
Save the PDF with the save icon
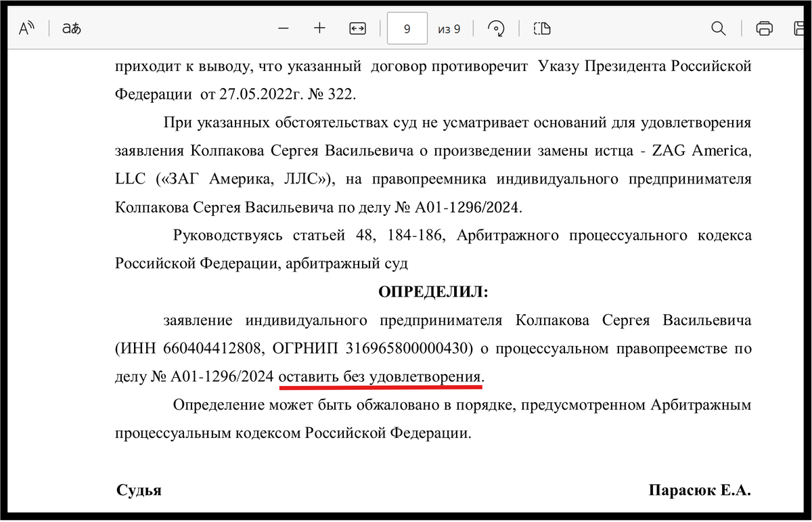(x=800, y=28)
